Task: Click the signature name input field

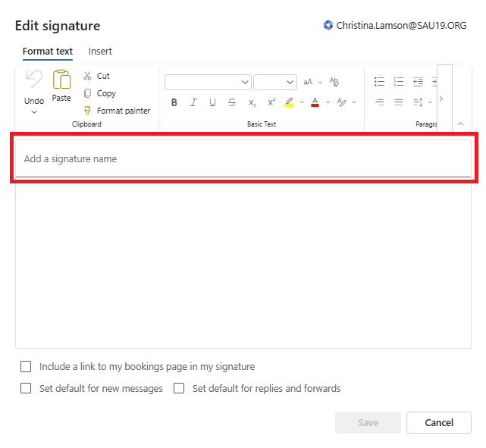Action: click(243, 159)
